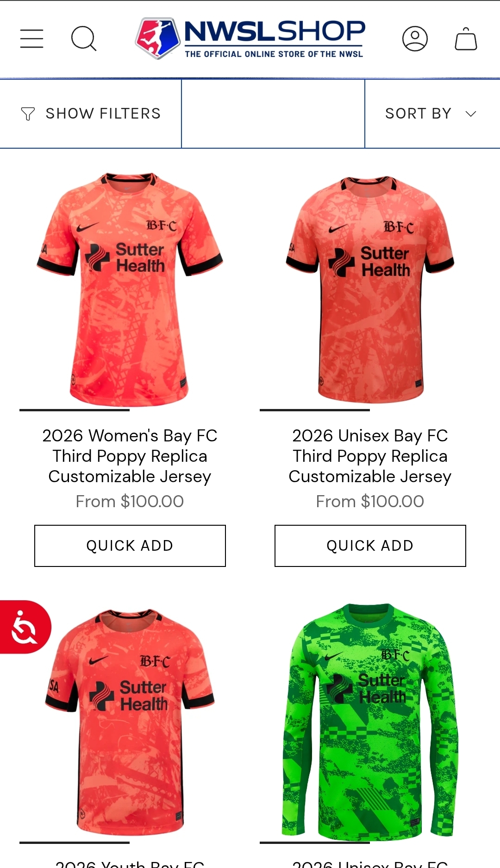Expand the Sort By dropdown chevron
The width and height of the screenshot is (500, 868).
tap(471, 114)
